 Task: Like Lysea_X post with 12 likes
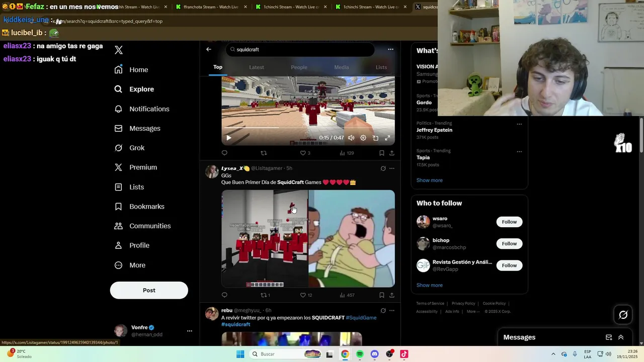pyautogui.click(x=306, y=295)
